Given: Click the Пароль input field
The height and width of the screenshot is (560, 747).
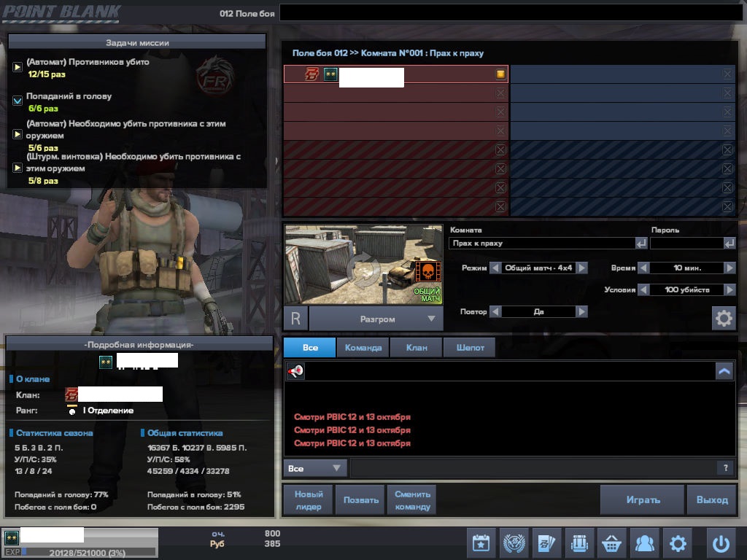Looking at the screenshot, I should 687,244.
